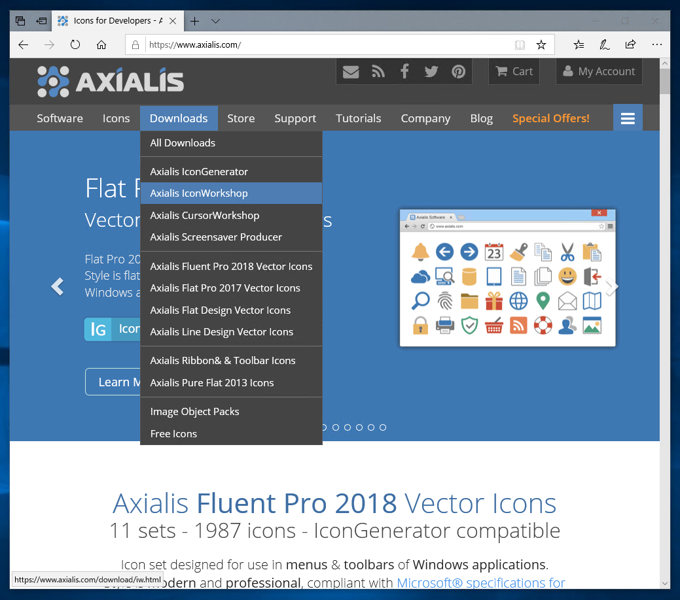
Task: Click the Axialis email envelope icon
Action: click(x=350, y=72)
